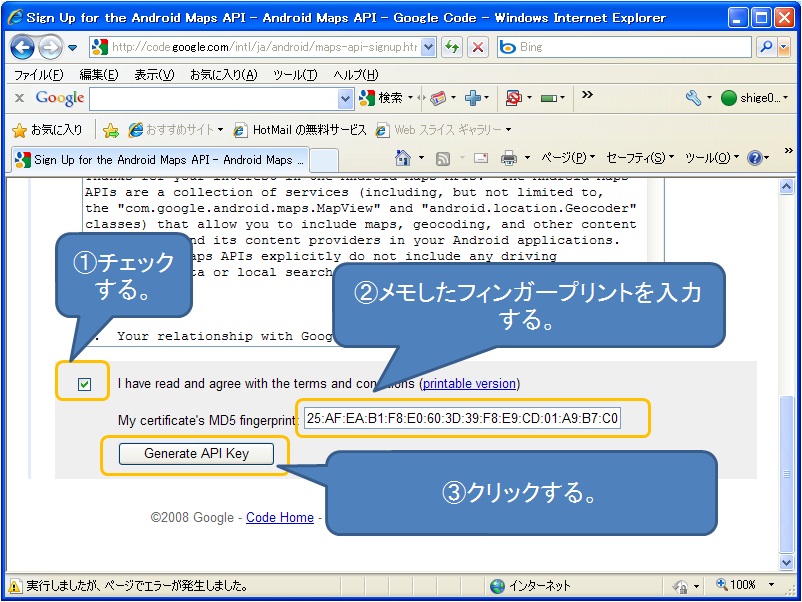Image resolution: width=802 pixels, height=602 pixels.
Task: Click the Android Maps API terms text box
Action: 373,262
